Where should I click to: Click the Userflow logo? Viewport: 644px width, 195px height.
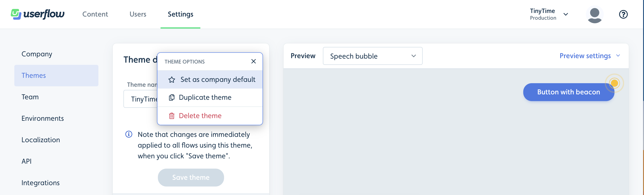(38, 14)
